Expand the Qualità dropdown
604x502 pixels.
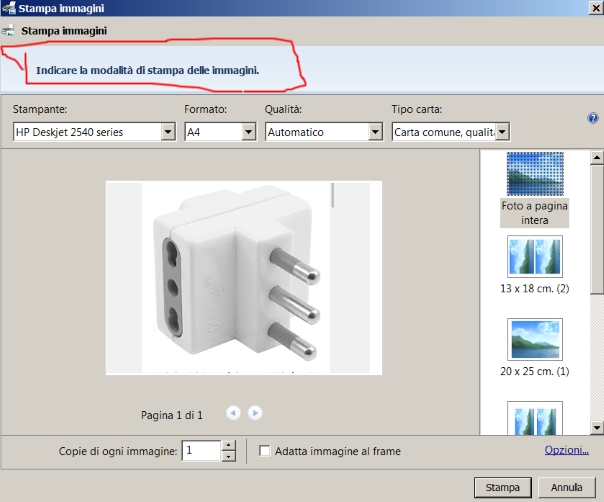(x=375, y=132)
